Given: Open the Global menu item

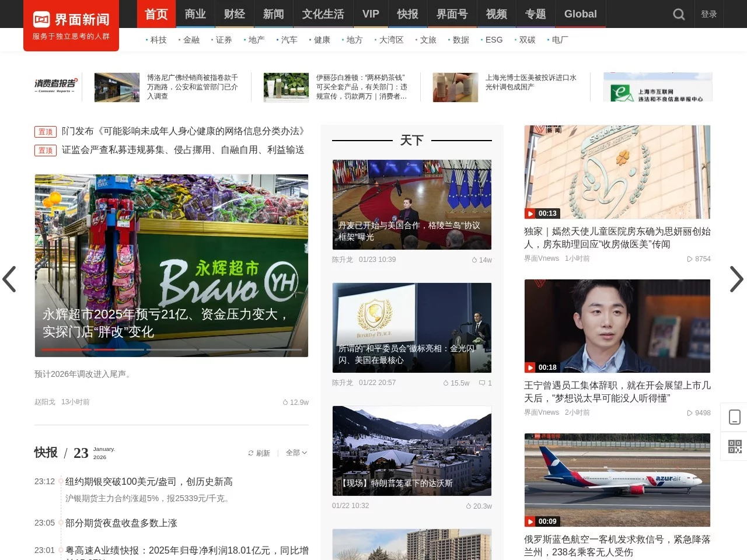Looking at the screenshot, I should pyautogui.click(x=580, y=14).
